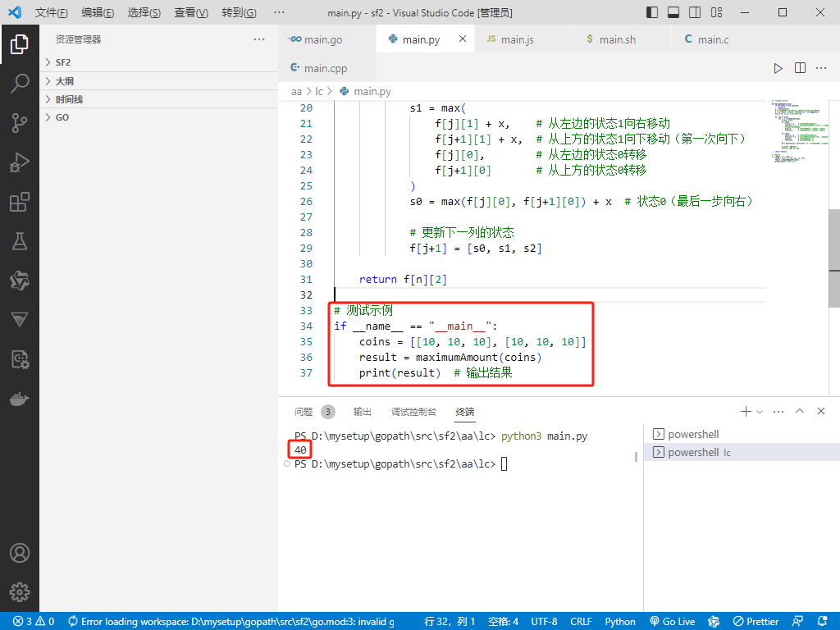Switch to the main.go tab
This screenshot has height=630, width=840.
[326, 39]
